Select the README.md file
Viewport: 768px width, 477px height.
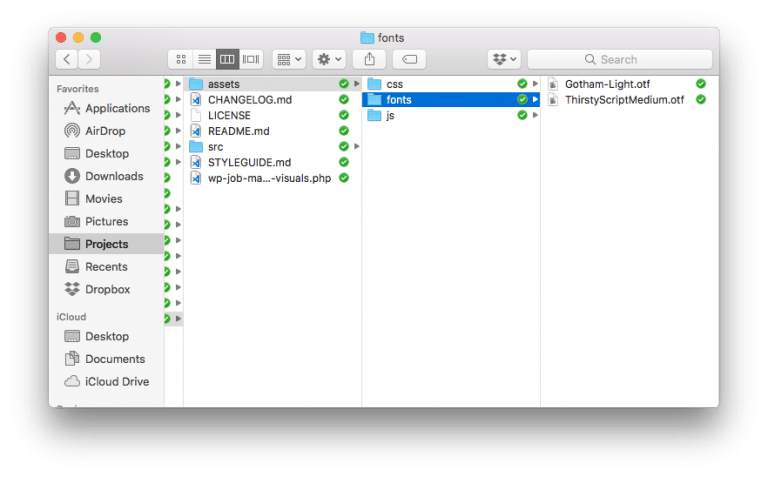pos(238,131)
